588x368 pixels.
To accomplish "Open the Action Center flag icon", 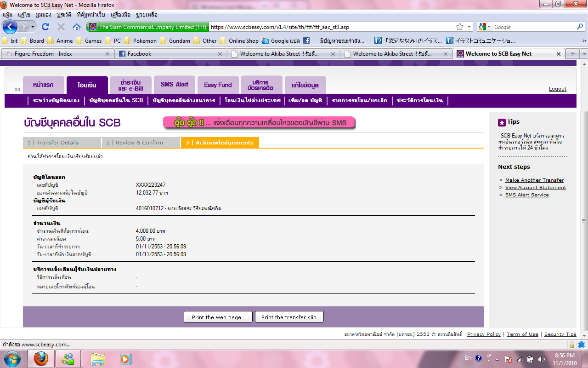I will pyautogui.click(x=509, y=359).
